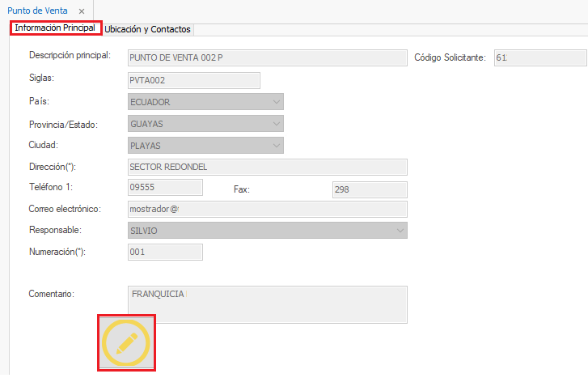Focus the Fax number field
The width and height of the screenshot is (588, 378).
tap(369, 189)
